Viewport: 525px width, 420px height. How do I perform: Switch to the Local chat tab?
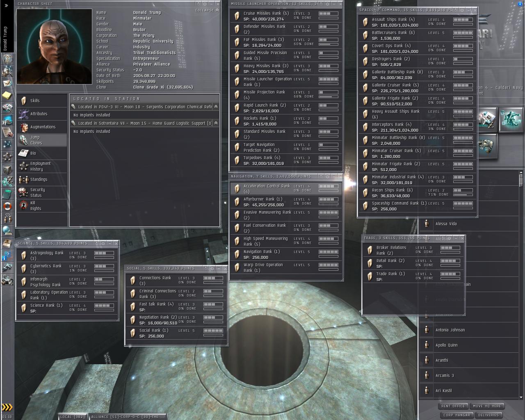pos(73,417)
